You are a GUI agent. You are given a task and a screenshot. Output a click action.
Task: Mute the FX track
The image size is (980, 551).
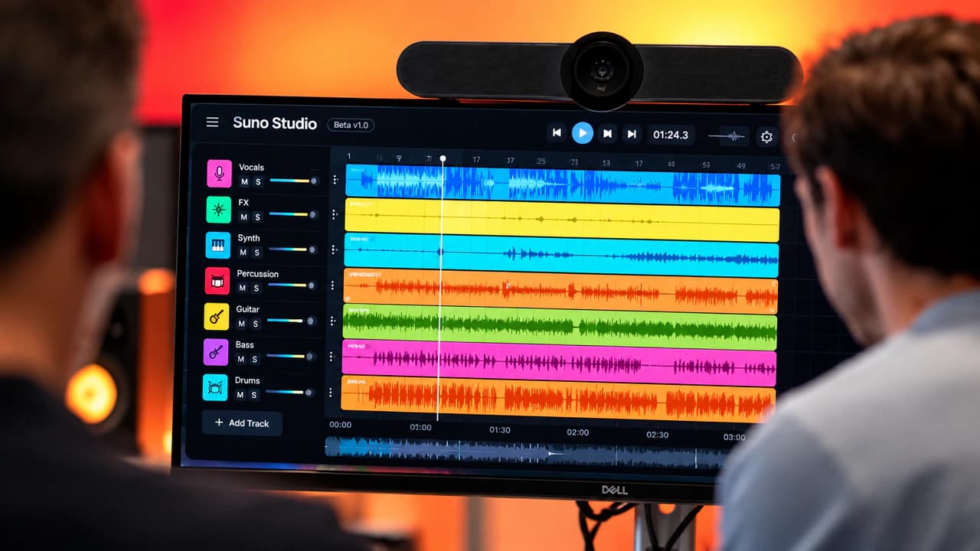pos(244,217)
